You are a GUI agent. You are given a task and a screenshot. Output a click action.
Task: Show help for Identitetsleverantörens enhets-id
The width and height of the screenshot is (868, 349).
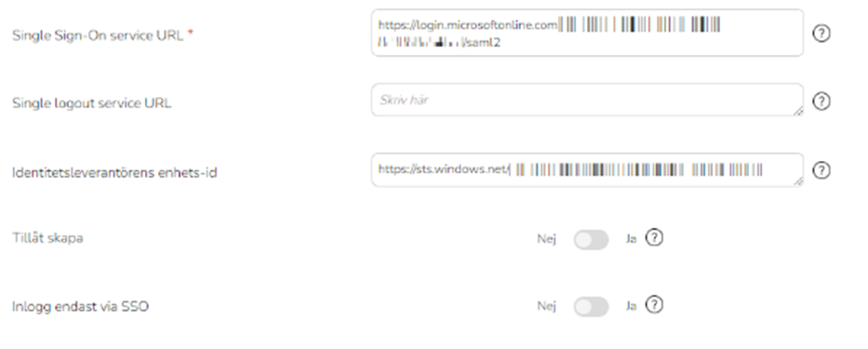click(x=821, y=170)
